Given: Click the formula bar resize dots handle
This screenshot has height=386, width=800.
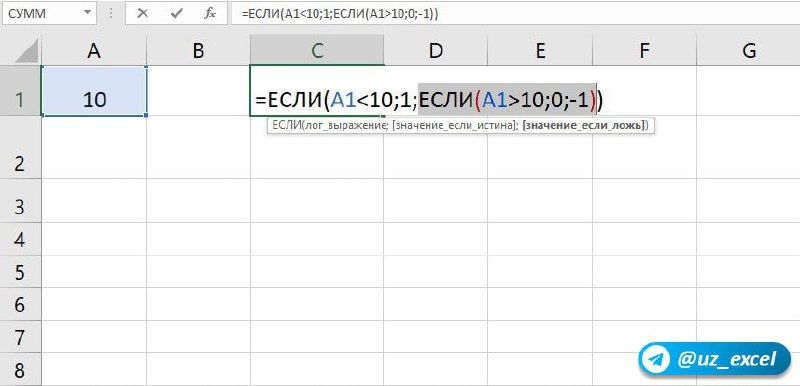Looking at the screenshot, I should [111, 14].
